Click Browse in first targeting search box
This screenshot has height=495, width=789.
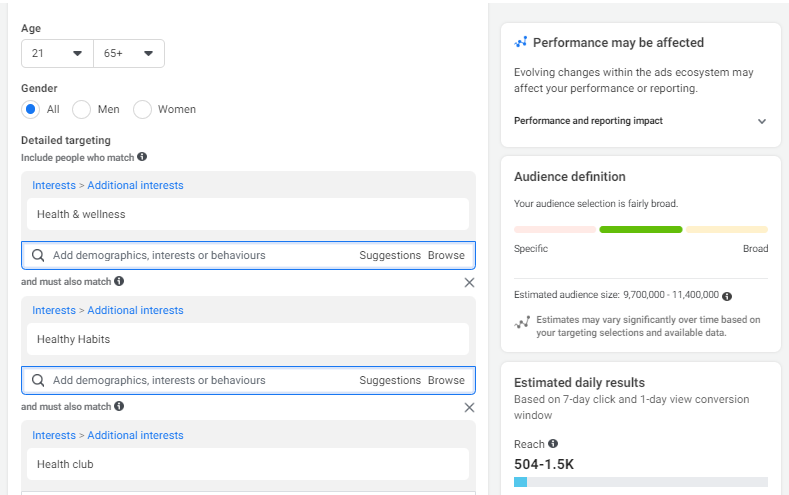446,256
